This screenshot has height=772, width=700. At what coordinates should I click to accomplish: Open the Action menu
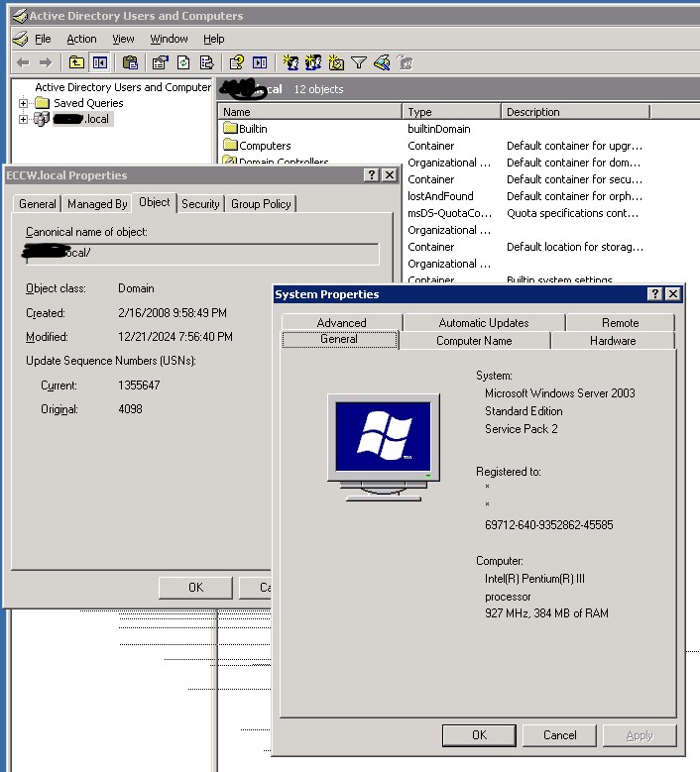pos(81,39)
